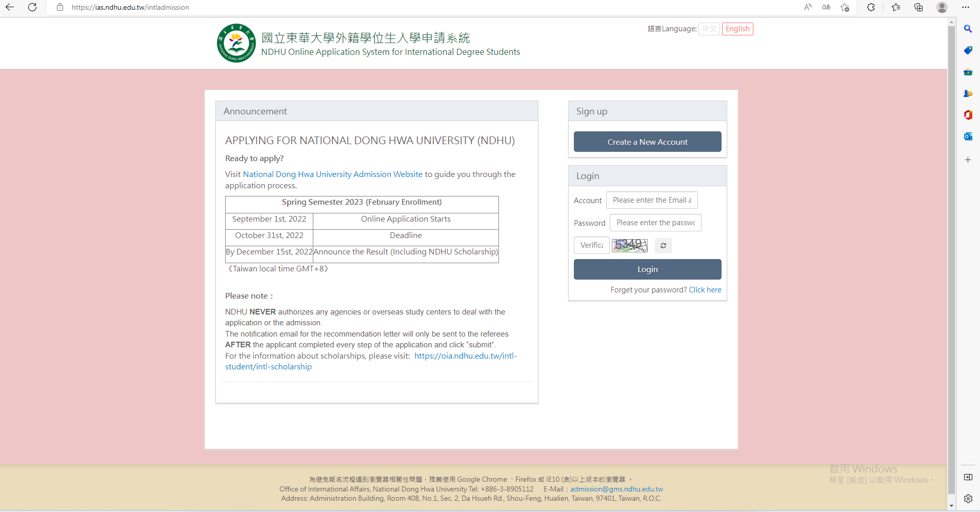Screen dimensions: 980x512
Task: Open the Favorites list
Action: [x=896, y=7]
